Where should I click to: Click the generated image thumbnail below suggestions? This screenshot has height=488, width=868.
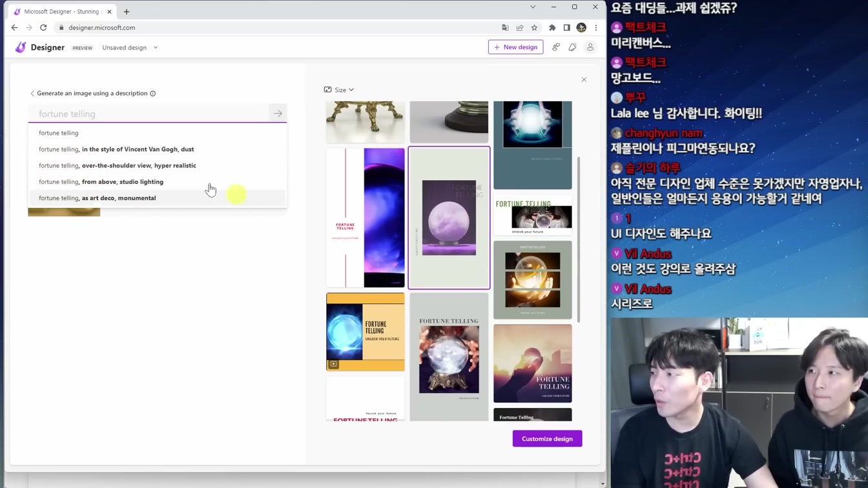(64, 212)
